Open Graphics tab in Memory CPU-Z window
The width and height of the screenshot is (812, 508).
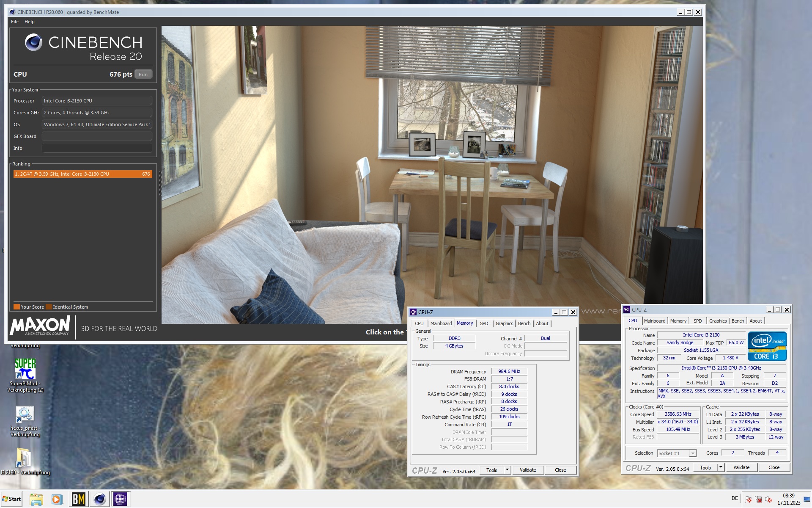[504, 323]
